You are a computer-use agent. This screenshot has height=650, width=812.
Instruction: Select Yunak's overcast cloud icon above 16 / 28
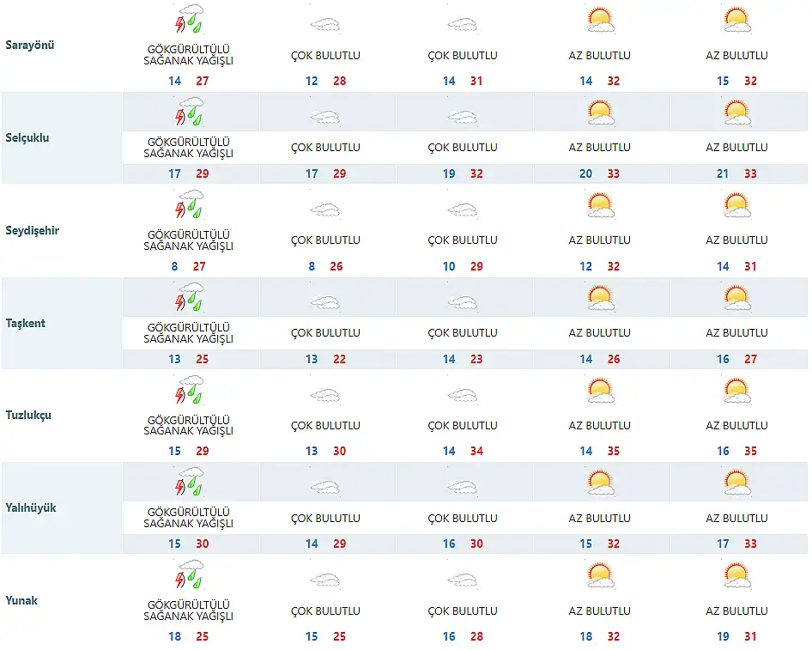click(x=463, y=580)
